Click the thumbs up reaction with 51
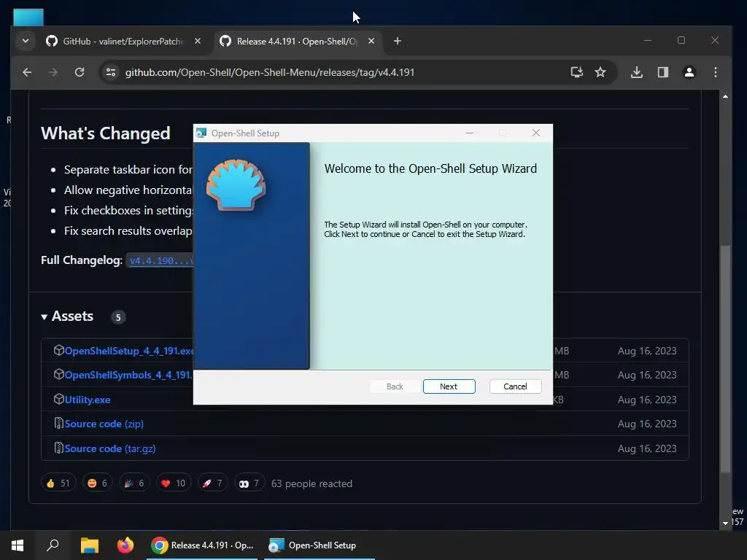Viewport: 747px width, 560px height. pos(58,483)
